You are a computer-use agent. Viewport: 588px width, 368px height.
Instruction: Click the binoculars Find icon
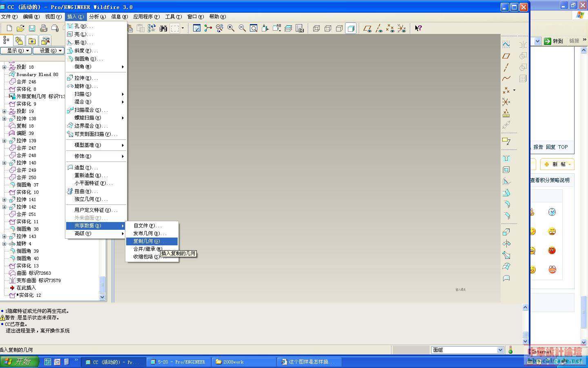tap(163, 28)
